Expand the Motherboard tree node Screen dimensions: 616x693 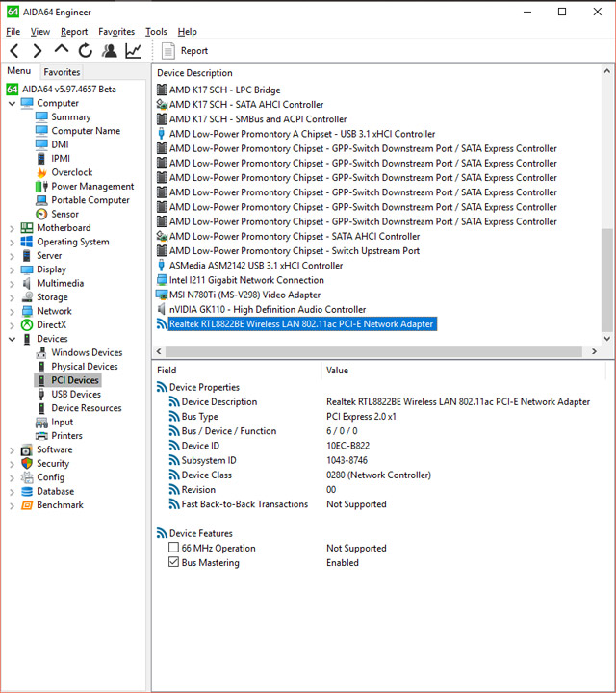click(12, 228)
